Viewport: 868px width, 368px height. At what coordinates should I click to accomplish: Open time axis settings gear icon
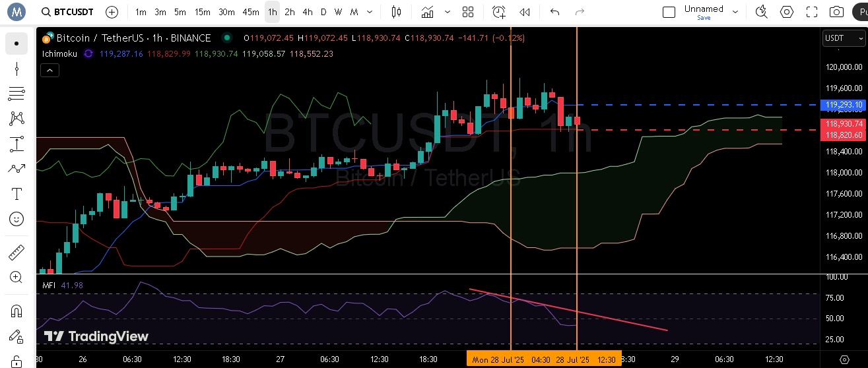[844, 359]
